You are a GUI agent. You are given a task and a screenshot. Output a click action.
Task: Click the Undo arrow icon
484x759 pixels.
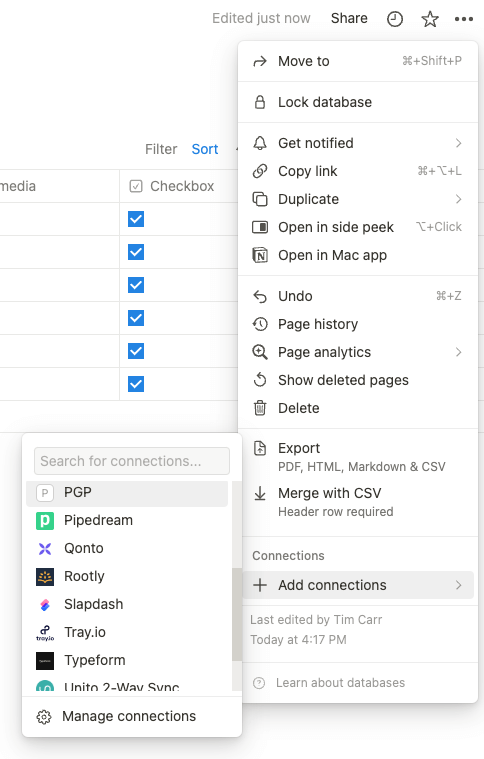(x=260, y=296)
